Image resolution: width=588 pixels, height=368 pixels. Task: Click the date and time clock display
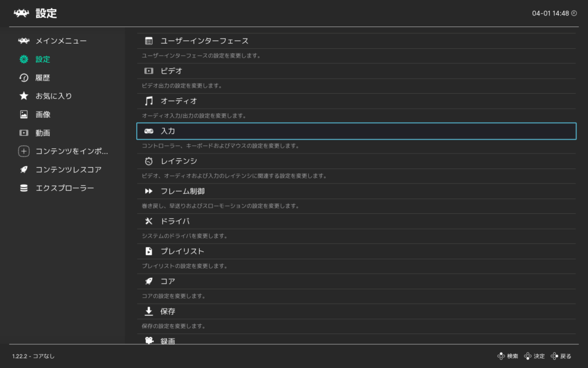[554, 13]
